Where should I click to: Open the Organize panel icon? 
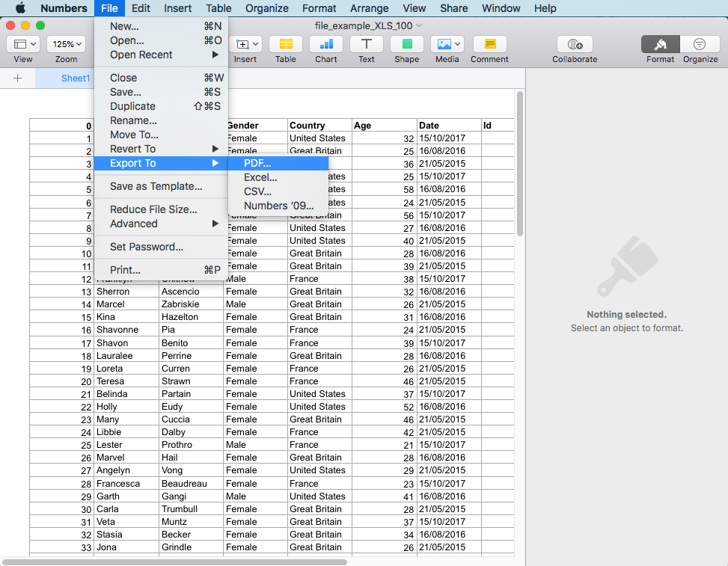click(700, 45)
